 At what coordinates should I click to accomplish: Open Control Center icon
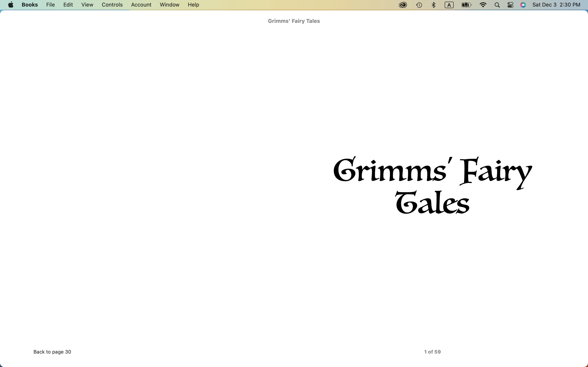510,5
